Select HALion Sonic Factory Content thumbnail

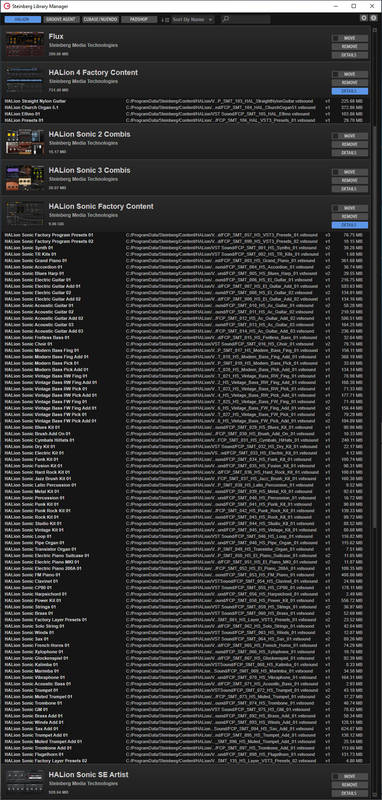pyautogui.click(x=25, y=214)
